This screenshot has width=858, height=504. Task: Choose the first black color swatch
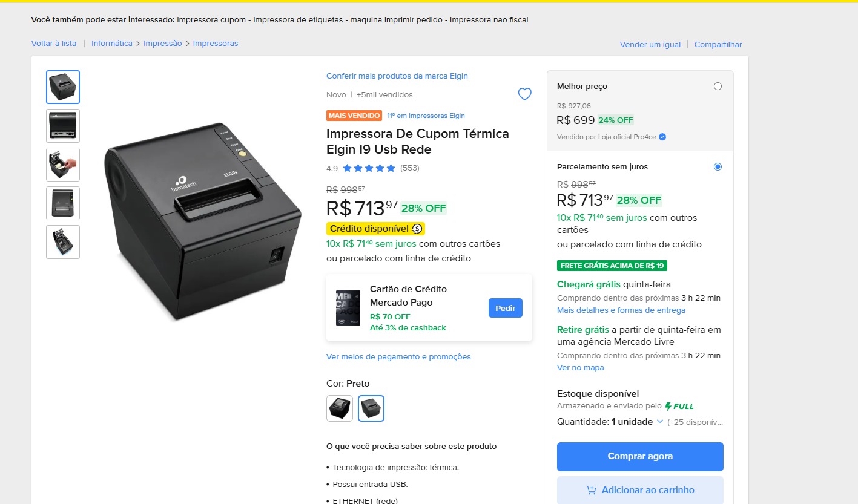(340, 408)
